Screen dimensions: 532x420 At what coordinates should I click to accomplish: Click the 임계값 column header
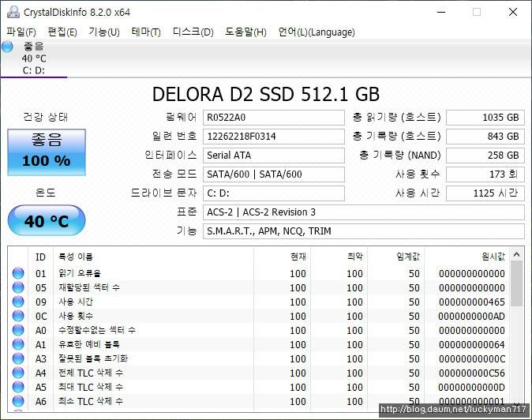tap(395, 257)
